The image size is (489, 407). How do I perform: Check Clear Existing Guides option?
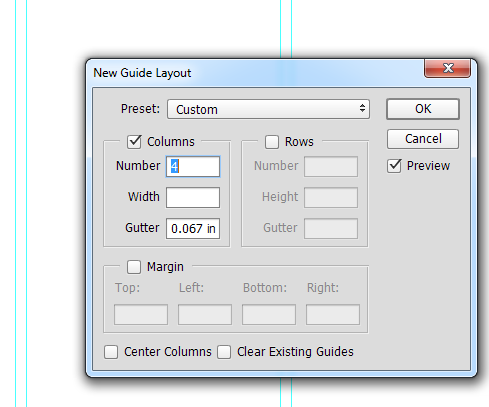tap(224, 352)
